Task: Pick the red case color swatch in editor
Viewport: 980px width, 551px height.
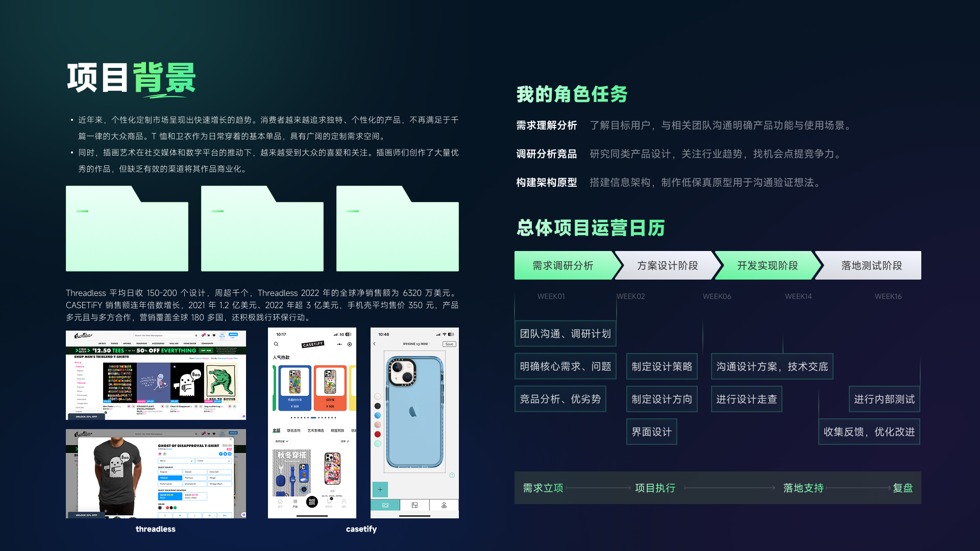Action: [x=378, y=434]
